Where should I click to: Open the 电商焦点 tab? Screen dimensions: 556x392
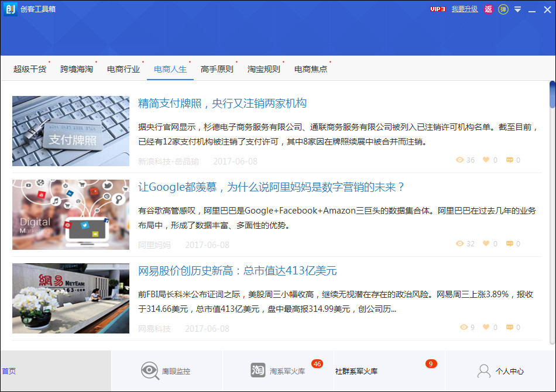click(311, 69)
